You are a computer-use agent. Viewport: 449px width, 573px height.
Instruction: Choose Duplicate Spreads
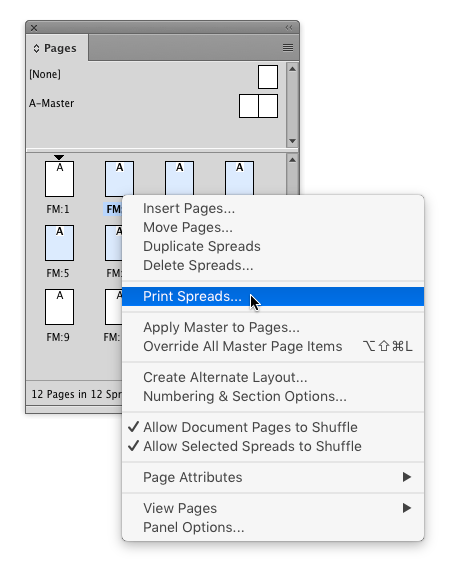tap(273, 246)
